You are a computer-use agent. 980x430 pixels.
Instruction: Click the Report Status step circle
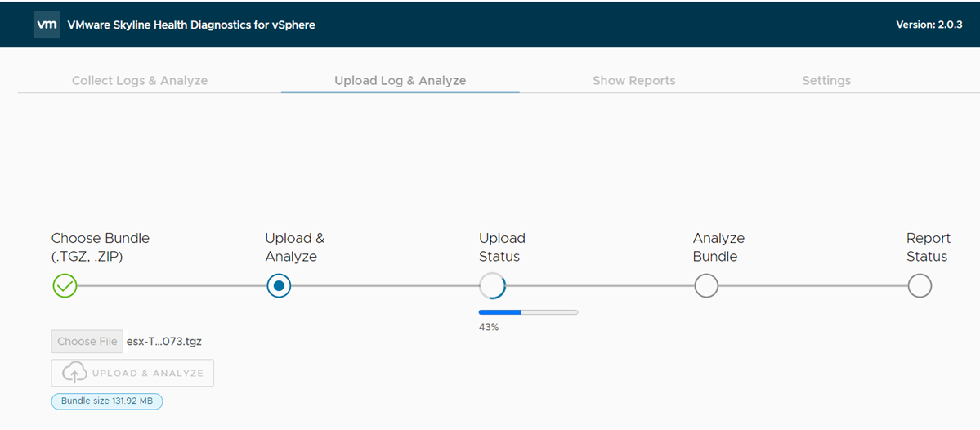tap(920, 286)
